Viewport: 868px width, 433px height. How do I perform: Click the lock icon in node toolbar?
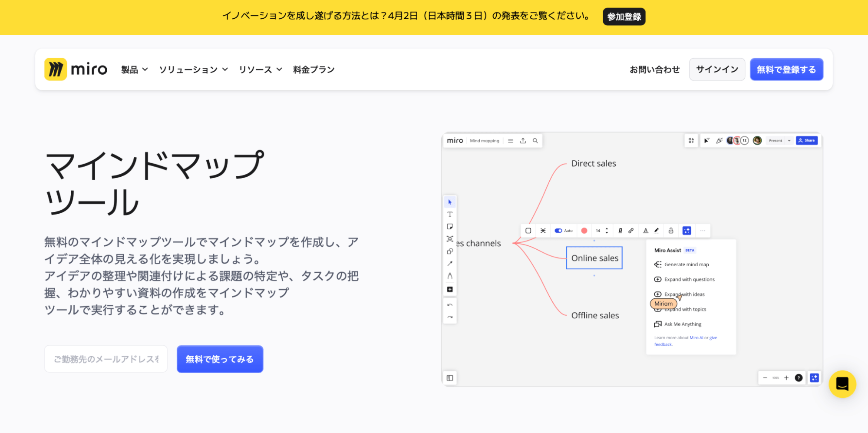pyautogui.click(x=671, y=231)
